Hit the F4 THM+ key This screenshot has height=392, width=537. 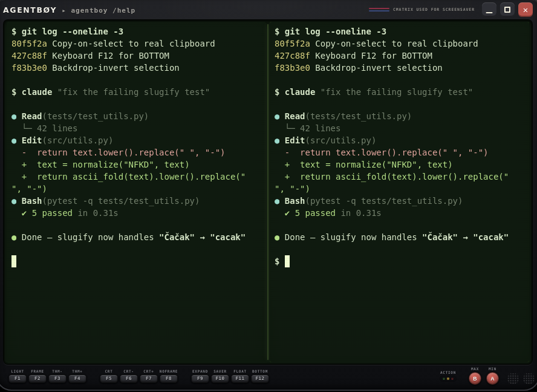tap(77, 378)
